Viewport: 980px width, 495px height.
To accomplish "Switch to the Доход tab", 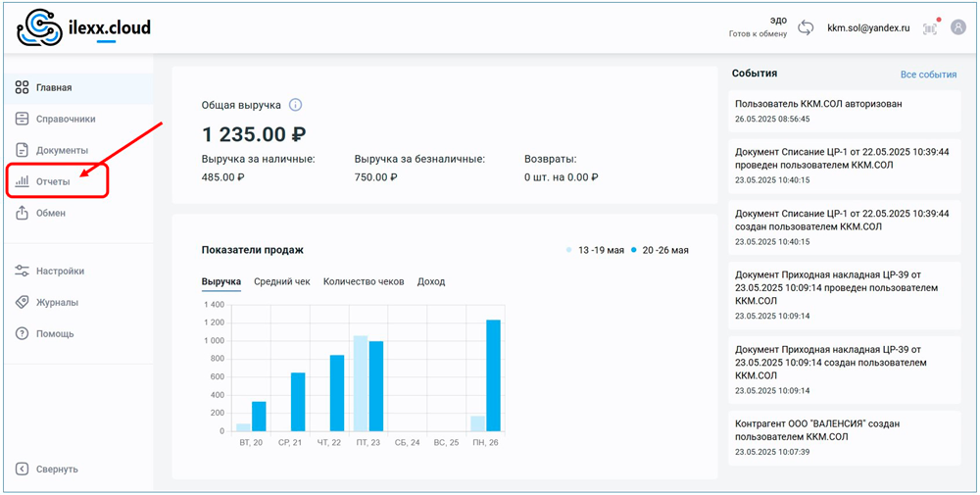I will 430,281.
